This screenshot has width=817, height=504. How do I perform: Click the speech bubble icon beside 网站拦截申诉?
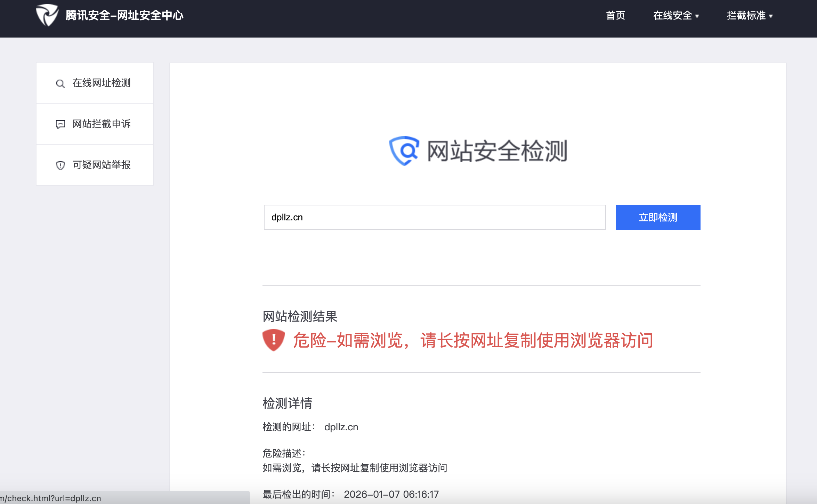tap(60, 124)
